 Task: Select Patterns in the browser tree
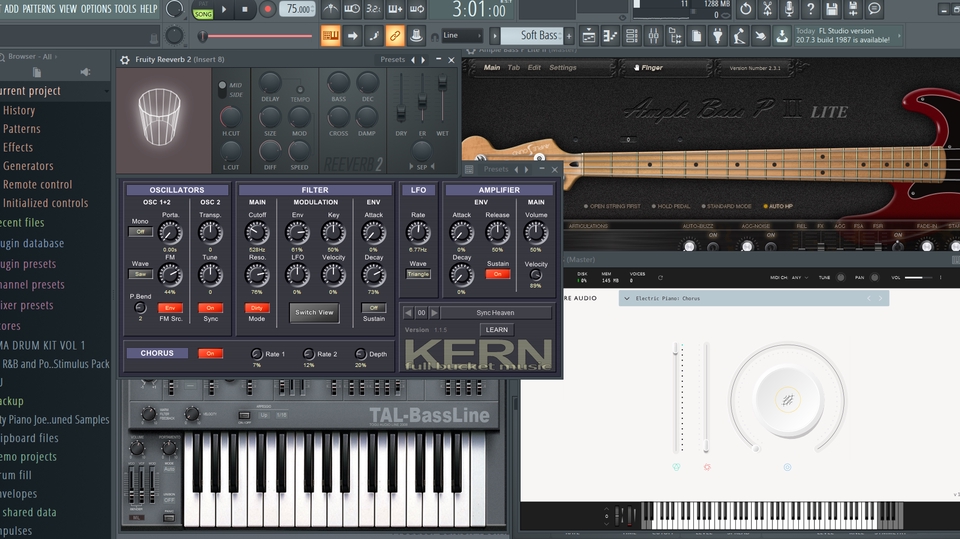point(21,129)
